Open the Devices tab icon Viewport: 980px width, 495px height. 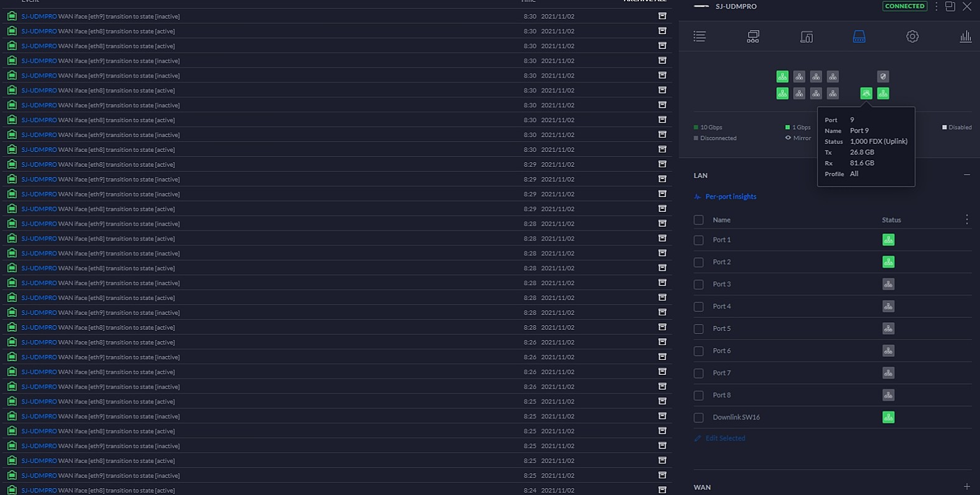pyautogui.click(x=806, y=37)
